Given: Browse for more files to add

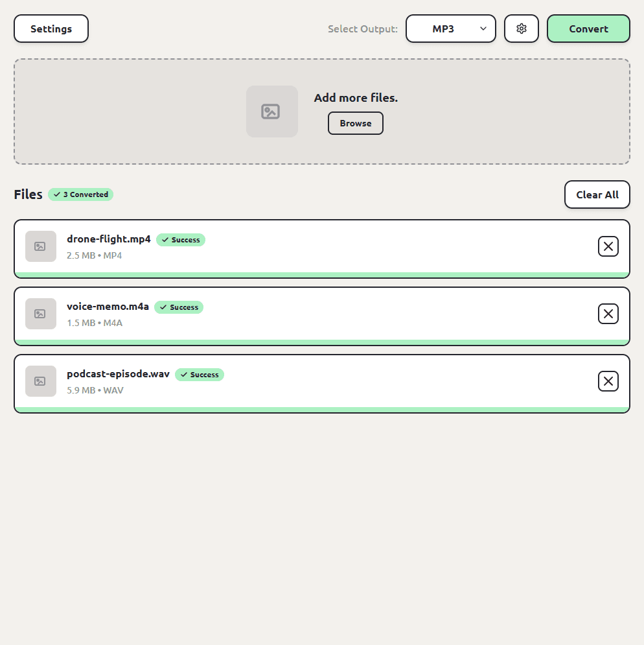Looking at the screenshot, I should 355,123.
